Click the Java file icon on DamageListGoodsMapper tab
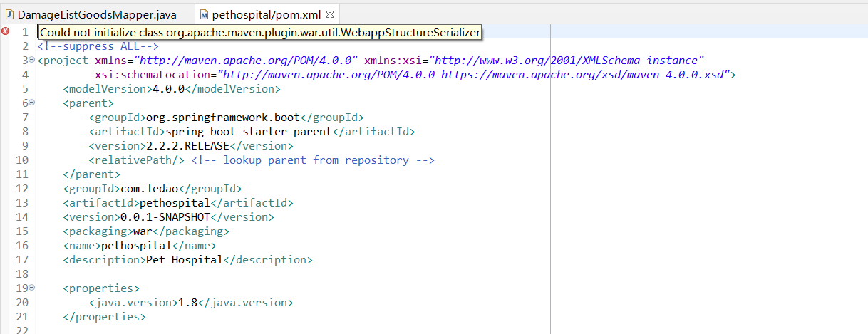 [x=10, y=14]
